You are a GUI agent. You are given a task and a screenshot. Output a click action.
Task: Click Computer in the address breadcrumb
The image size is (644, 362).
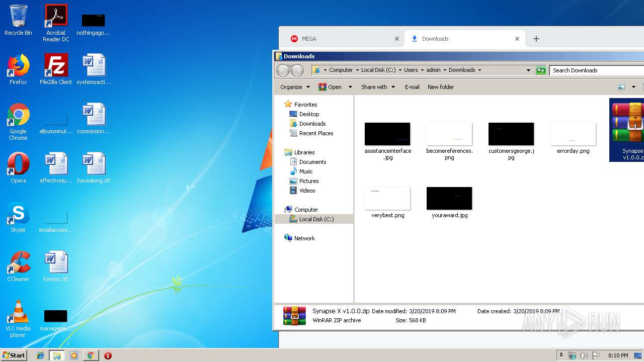point(341,70)
